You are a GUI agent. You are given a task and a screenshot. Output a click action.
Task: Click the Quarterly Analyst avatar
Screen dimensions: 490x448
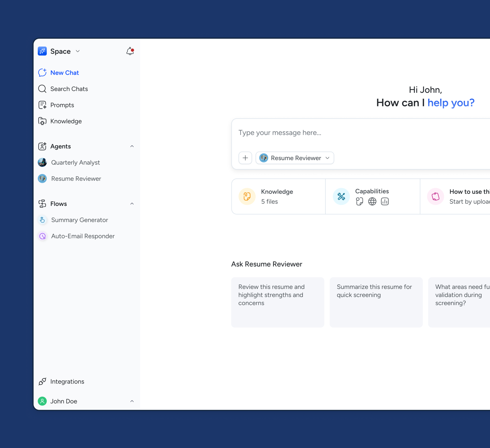(42, 162)
